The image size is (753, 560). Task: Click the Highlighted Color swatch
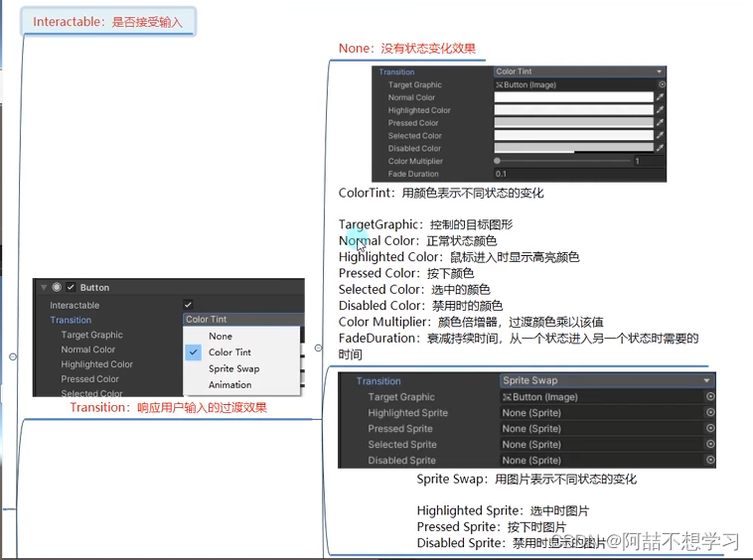(x=574, y=110)
